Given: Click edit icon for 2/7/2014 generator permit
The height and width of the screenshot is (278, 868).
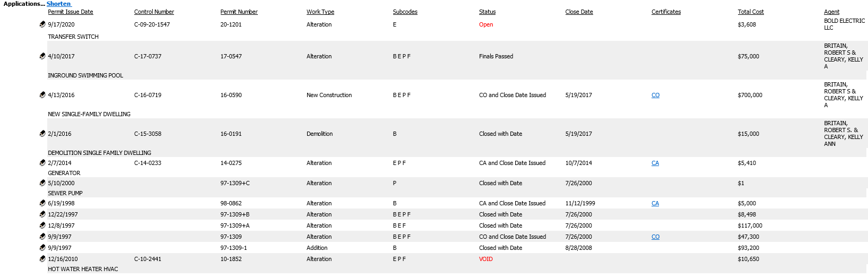Looking at the screenshot, I should point(42,162).
